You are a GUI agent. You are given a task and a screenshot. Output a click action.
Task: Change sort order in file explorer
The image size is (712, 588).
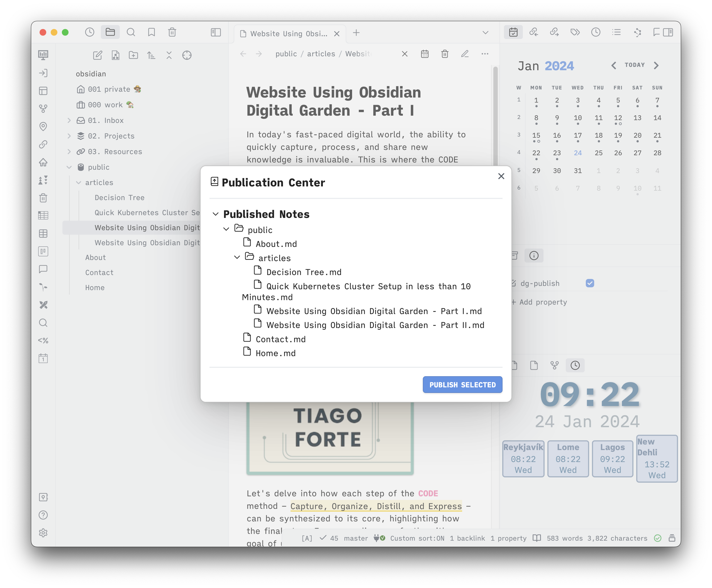pos(151,55)
